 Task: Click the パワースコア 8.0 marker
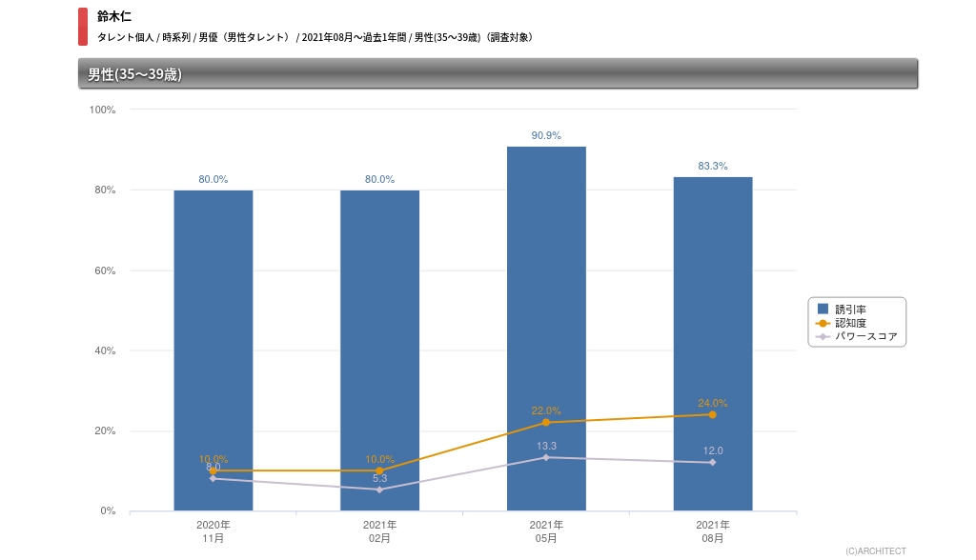point(213,478)
